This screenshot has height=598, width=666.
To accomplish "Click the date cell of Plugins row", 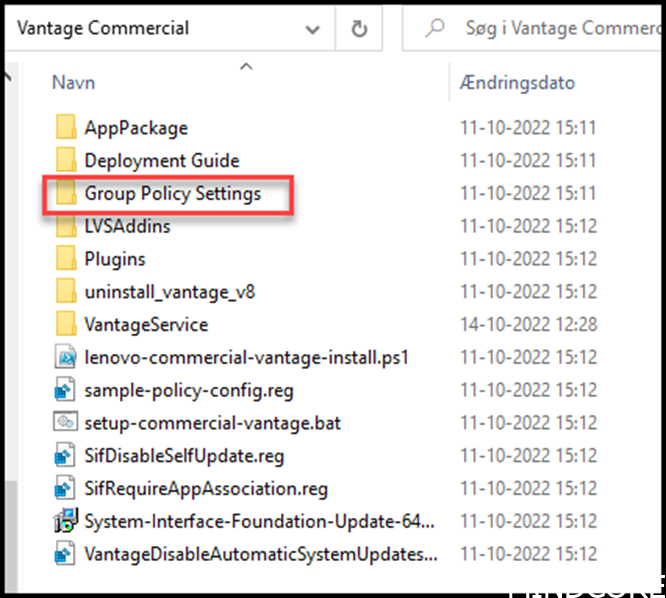I will point(528,259).
